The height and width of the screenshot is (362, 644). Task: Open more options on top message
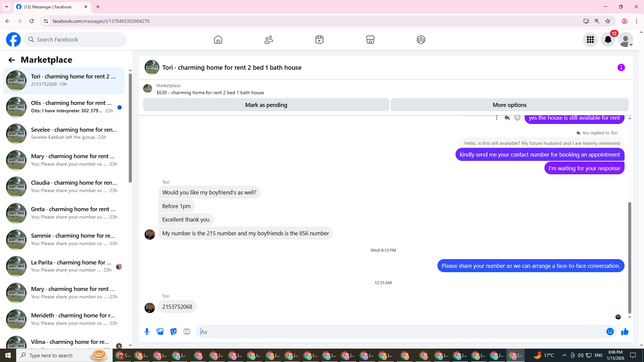click(496, 118)
